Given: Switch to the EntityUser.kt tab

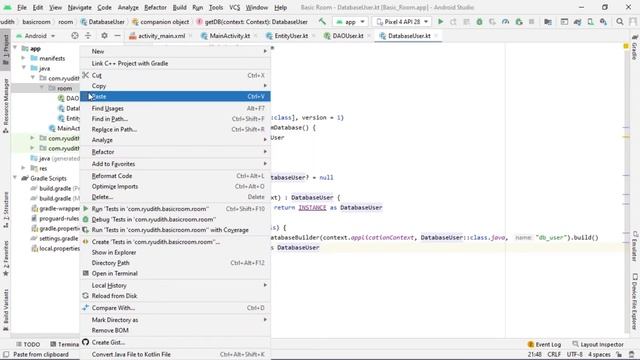Looking at the screenshot, I should pyautogui.click(x=291, y=36).
